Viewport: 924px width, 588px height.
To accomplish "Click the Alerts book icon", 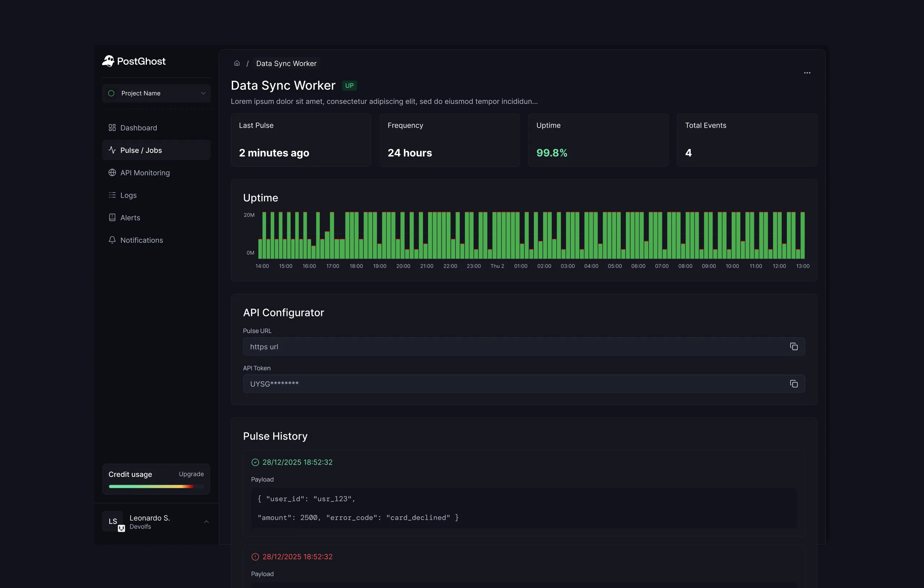I will pos(112,218).
